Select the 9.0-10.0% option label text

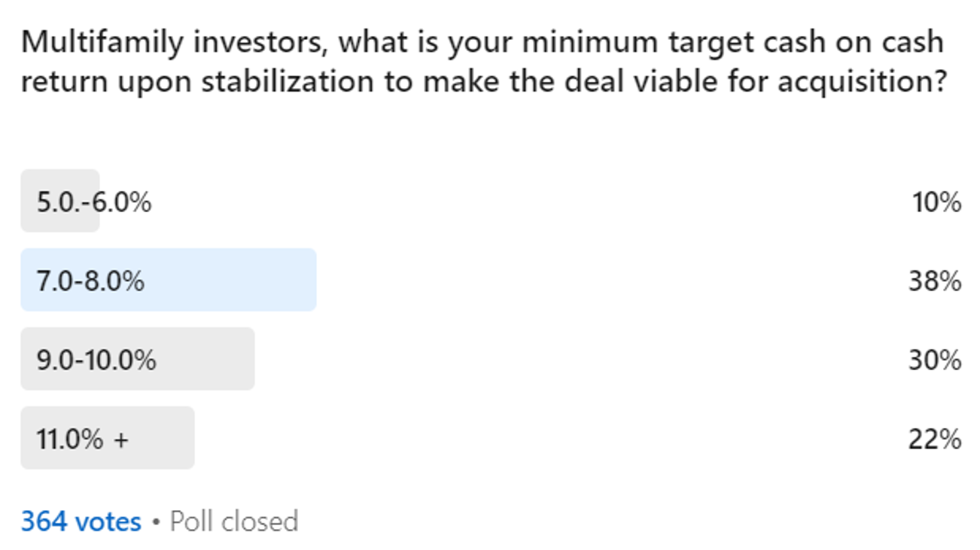click(x=96, y=360)
